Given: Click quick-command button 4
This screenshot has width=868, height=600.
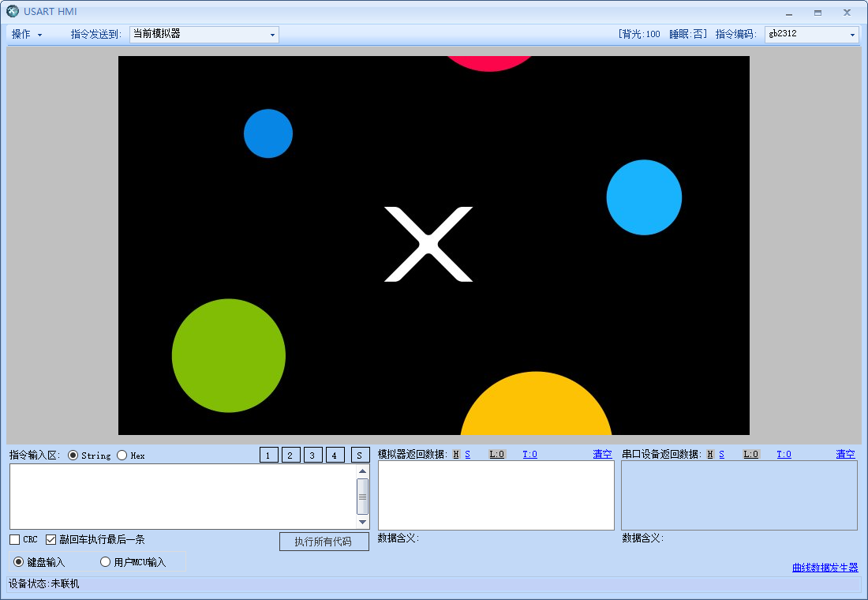Looking at the screenshot, I should coord(335,455).
